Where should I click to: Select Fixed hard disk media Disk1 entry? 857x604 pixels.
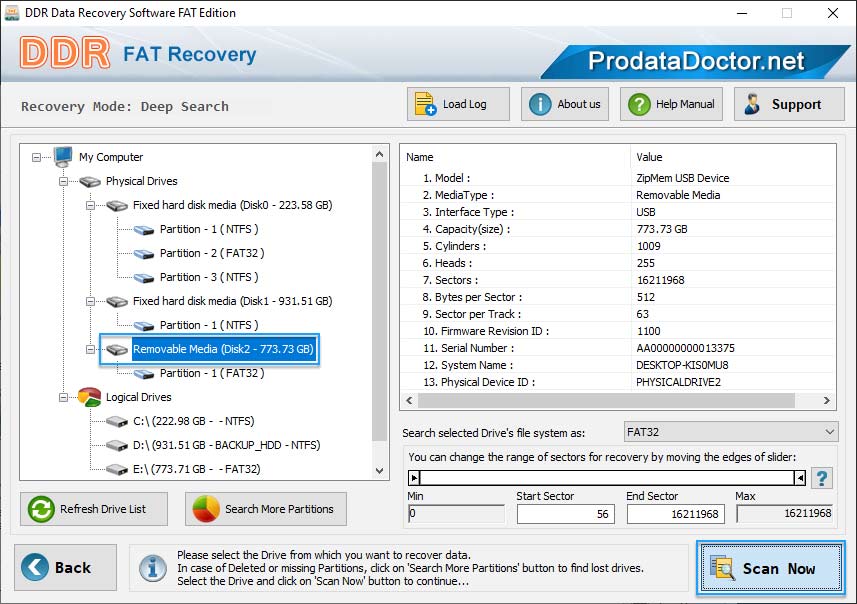point(232,301)
